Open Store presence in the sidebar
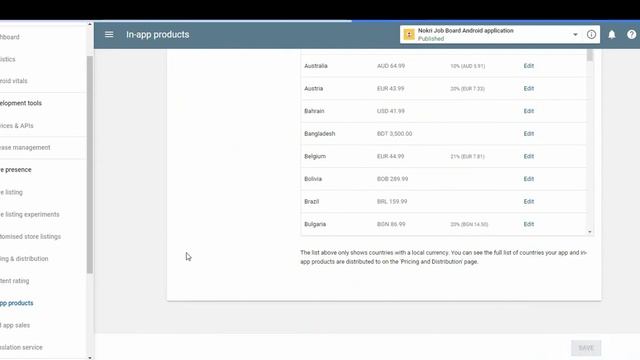640x360 pixels. [16, 170]
